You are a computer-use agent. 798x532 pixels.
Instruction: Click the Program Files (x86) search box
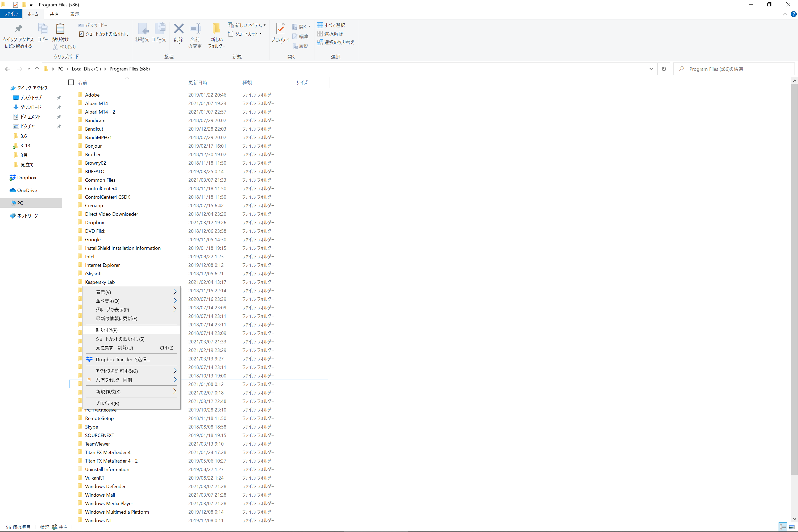coord(733,69)
